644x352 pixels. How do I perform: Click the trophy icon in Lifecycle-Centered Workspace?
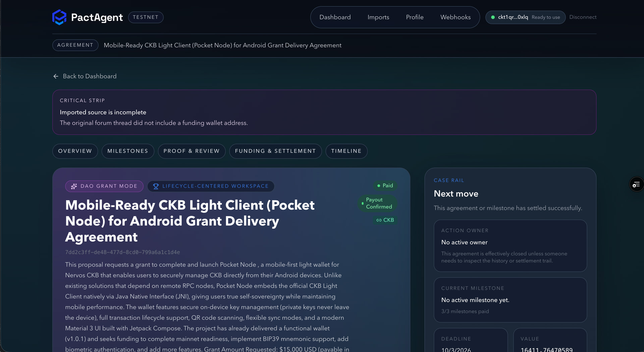156,186
